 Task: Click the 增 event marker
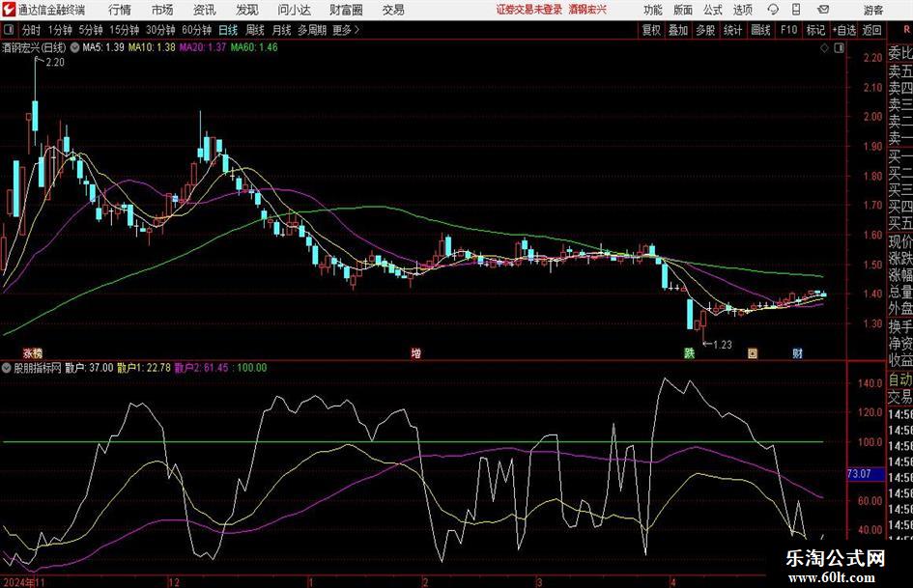pyautogui.click(x=415, y=352)
